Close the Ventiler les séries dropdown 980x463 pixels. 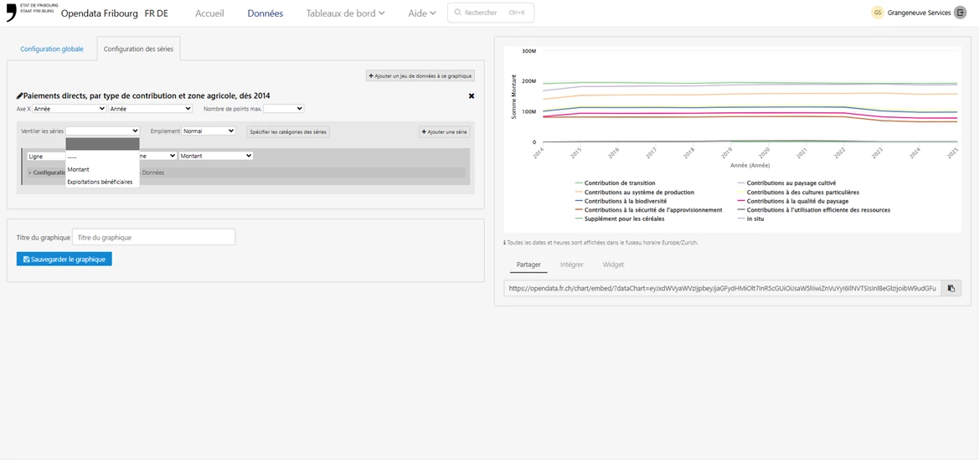click(102, 131)
